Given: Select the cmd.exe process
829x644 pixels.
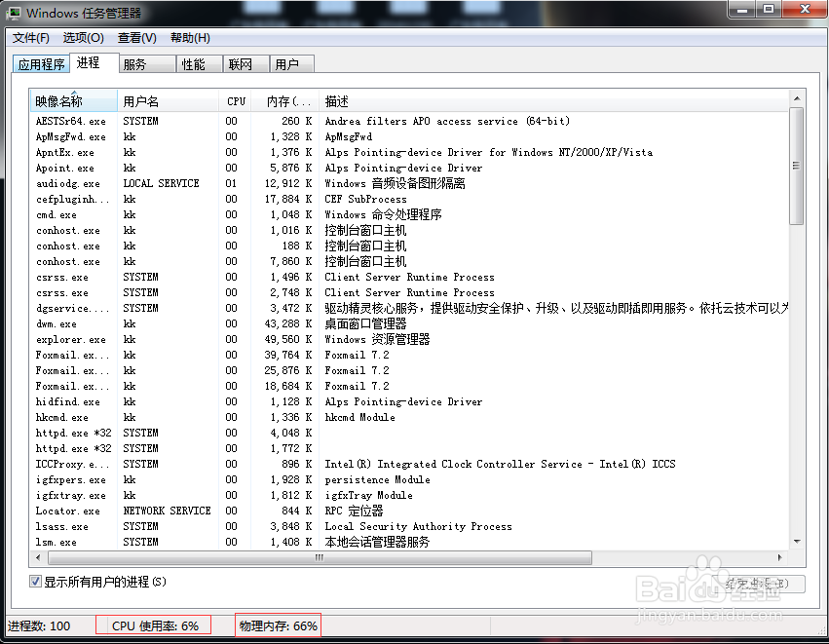Looking at the screenshot, I should (x=409, y=214).
